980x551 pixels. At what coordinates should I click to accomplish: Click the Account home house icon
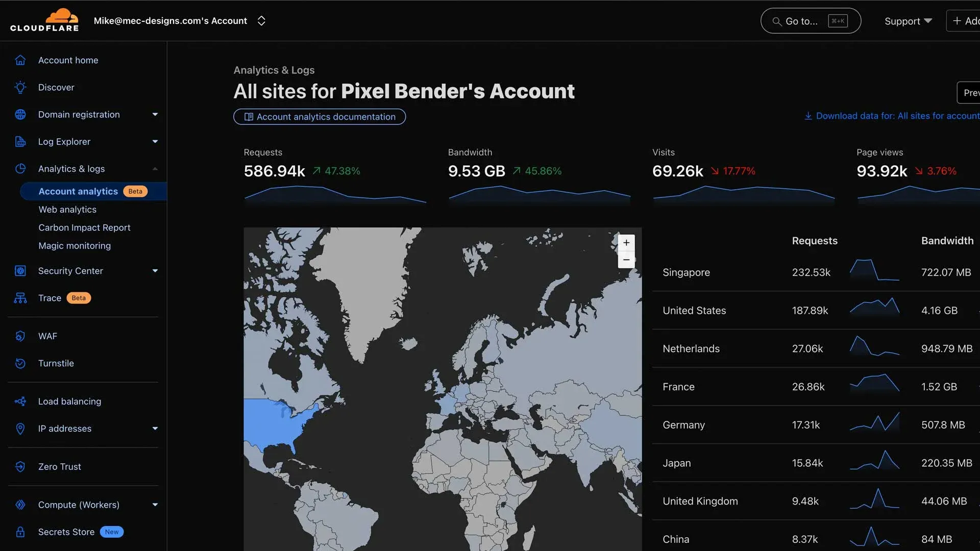20,60
